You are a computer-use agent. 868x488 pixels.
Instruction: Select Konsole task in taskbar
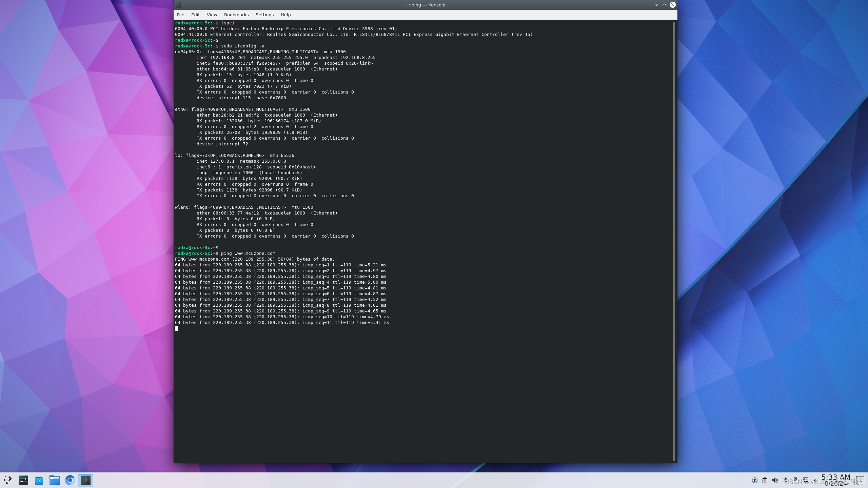pyautogui.click(x=86, y=480)
